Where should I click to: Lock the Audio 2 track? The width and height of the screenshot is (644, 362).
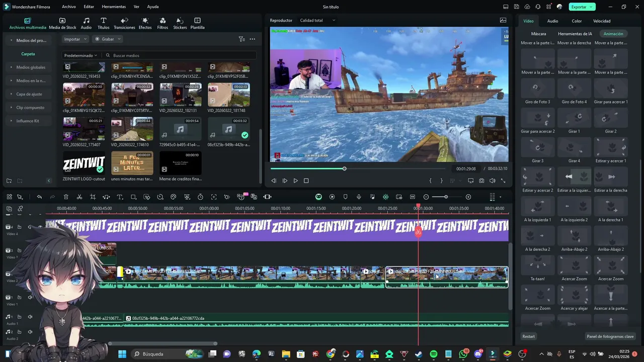point(20,332)
